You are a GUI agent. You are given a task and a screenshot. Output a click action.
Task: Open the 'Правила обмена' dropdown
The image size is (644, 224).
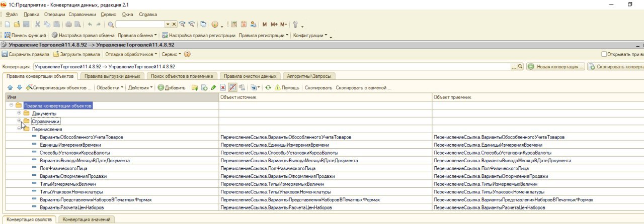point(137,36)
